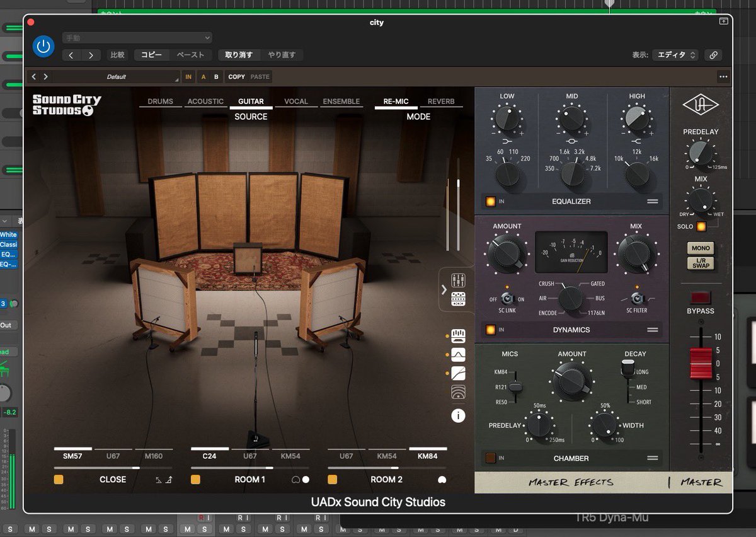
Task: Select the VOCAL source tab
Action: click(x=296, y=101)
